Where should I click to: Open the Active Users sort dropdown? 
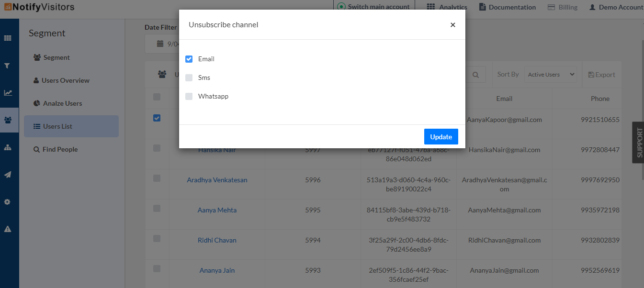point(551,75)
